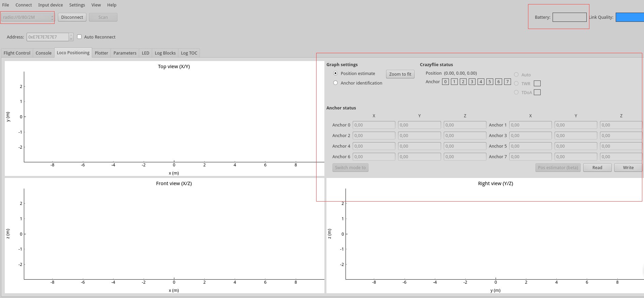Viewport: 644px width, 298px height.
Task: Switch to the Plotter tab
Action: click(x=101, y=53)
